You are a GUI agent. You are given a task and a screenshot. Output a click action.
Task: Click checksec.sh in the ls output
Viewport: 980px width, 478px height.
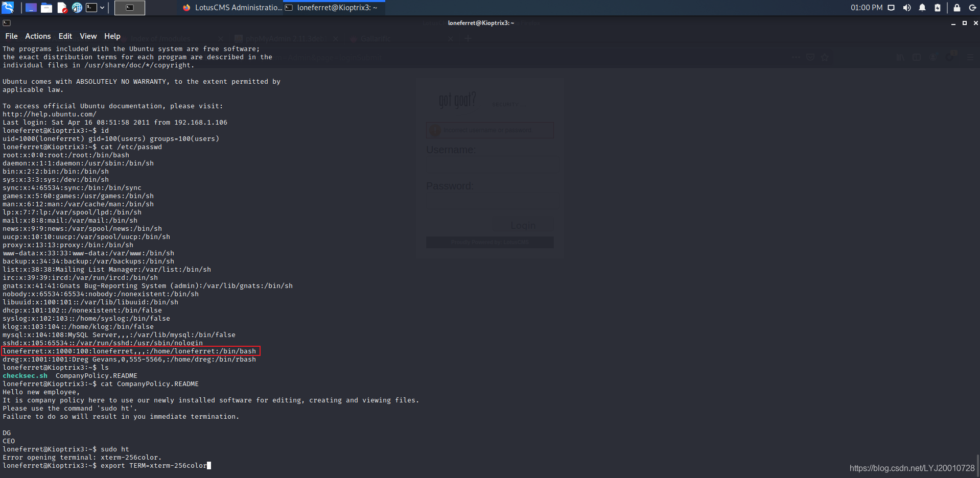click(25, 376)
